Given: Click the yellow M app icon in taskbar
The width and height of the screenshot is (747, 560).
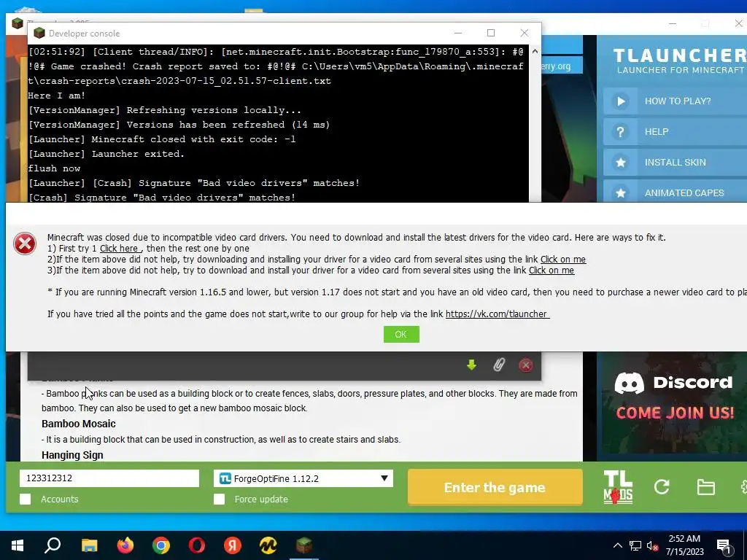Looking at the screenshot, I should click(x=268, y=545).
